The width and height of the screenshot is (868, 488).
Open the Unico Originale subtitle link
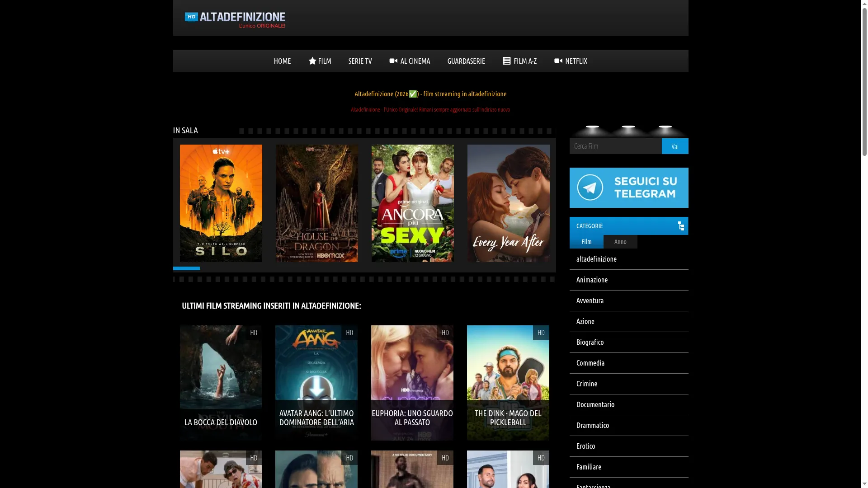[430, 110]
